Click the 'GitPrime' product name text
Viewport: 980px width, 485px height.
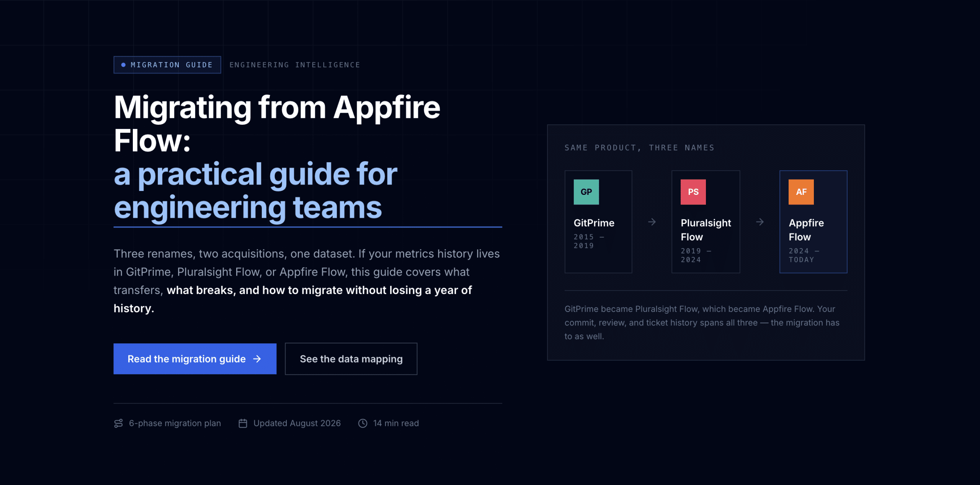[594, 223]
